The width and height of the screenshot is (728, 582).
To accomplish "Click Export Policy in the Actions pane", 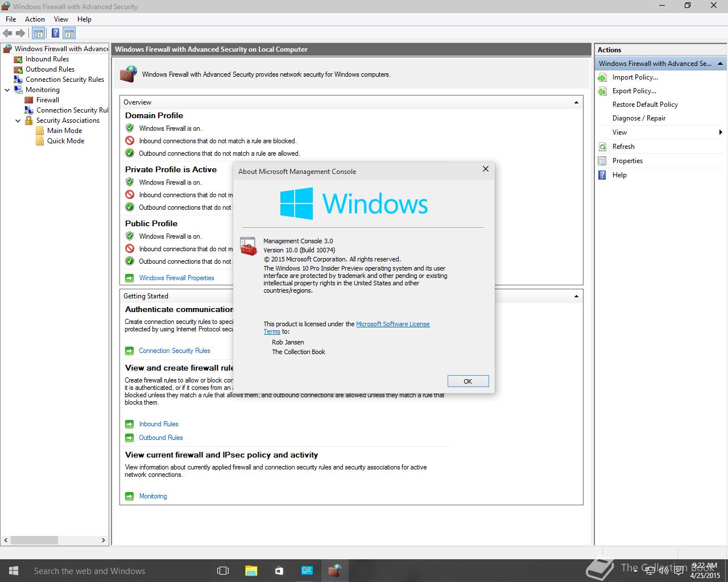I will [x=634, y=91].
